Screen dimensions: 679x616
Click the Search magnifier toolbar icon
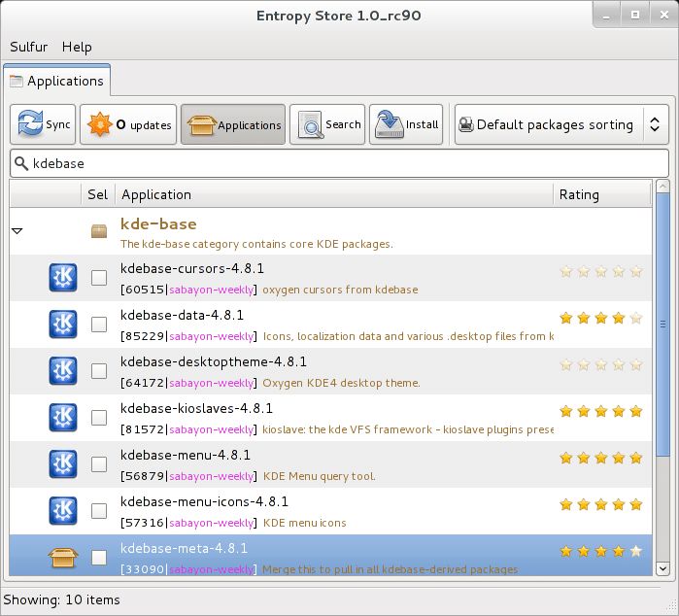[311, 124]
